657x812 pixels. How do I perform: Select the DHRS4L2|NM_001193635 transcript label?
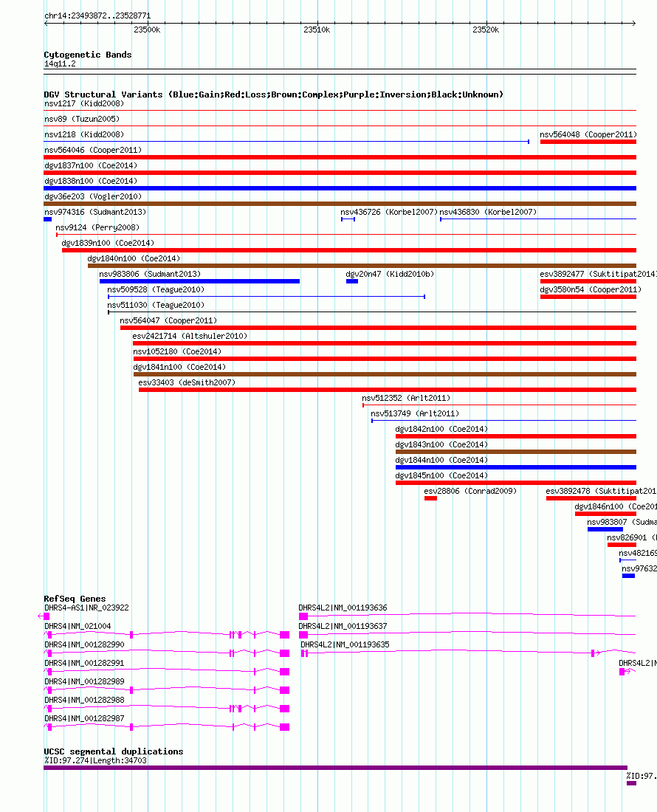(x=345, y=646)
